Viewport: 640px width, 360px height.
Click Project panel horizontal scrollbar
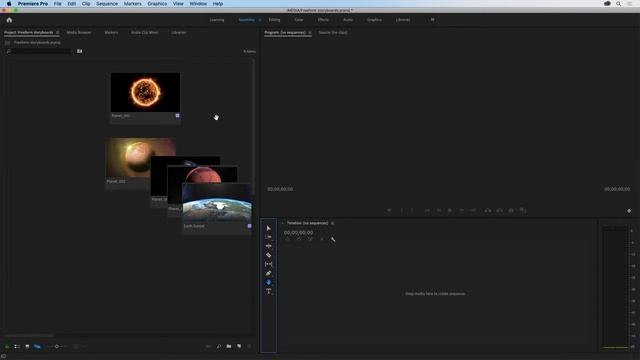click(x=29, y=336)
